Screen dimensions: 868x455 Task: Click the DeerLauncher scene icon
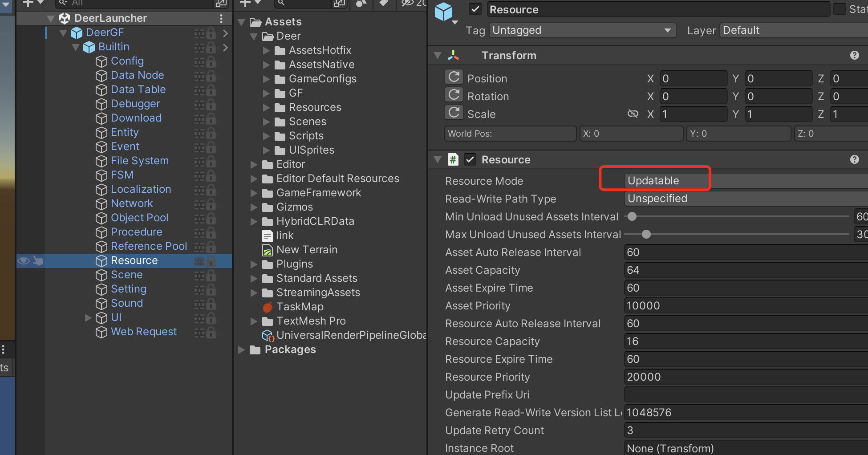point(65,18)
